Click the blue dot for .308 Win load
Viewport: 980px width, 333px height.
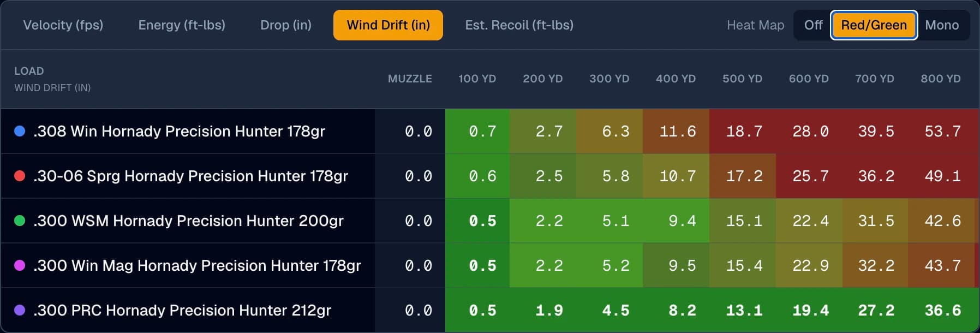pos(20,131)
